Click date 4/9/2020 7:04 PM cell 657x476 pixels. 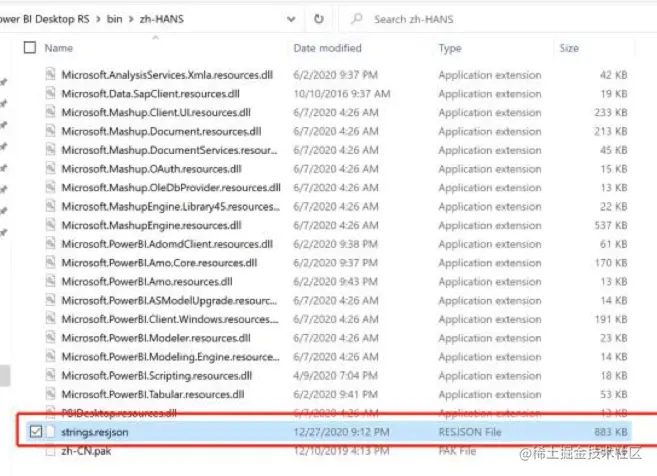335,376
